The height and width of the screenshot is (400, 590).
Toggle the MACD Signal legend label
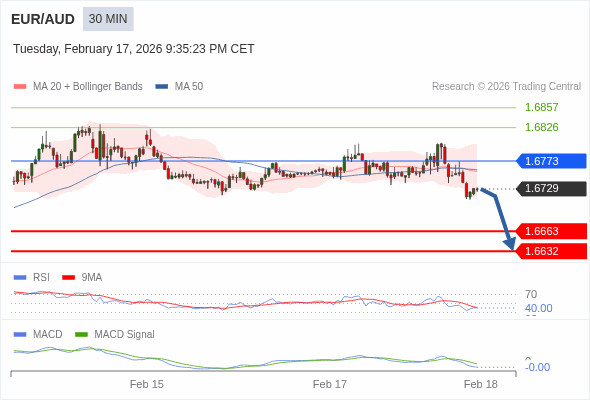click(x=124, y=335)
